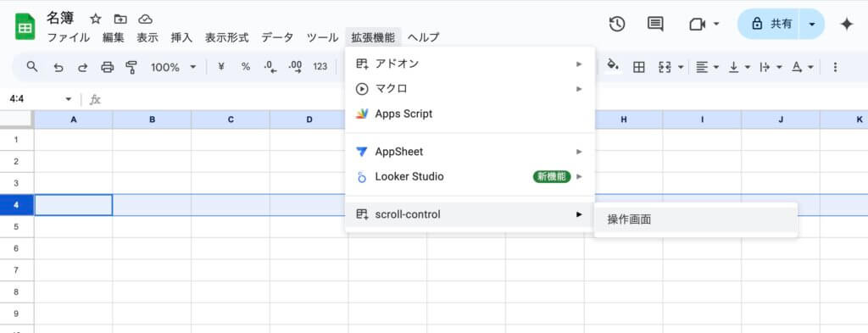Star the 名簿 document
The image size is (868, 333).
96,19
